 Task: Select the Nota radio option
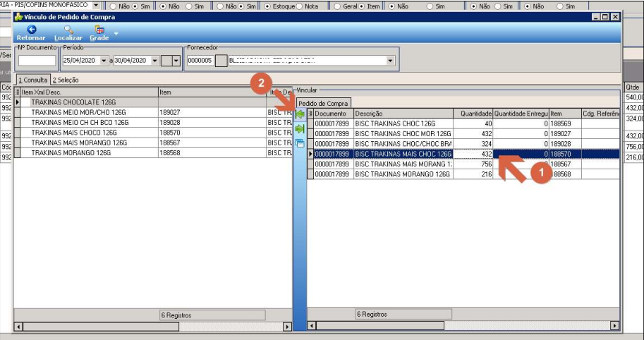point(299,6)
